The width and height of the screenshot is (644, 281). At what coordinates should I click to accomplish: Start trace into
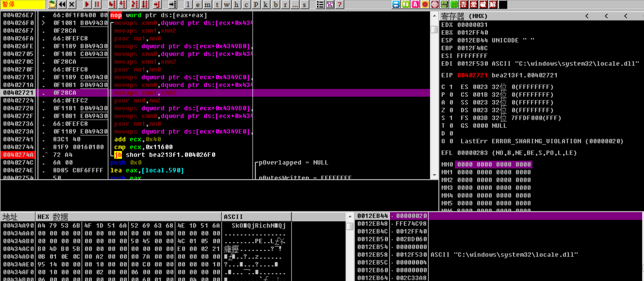[134, 5]
